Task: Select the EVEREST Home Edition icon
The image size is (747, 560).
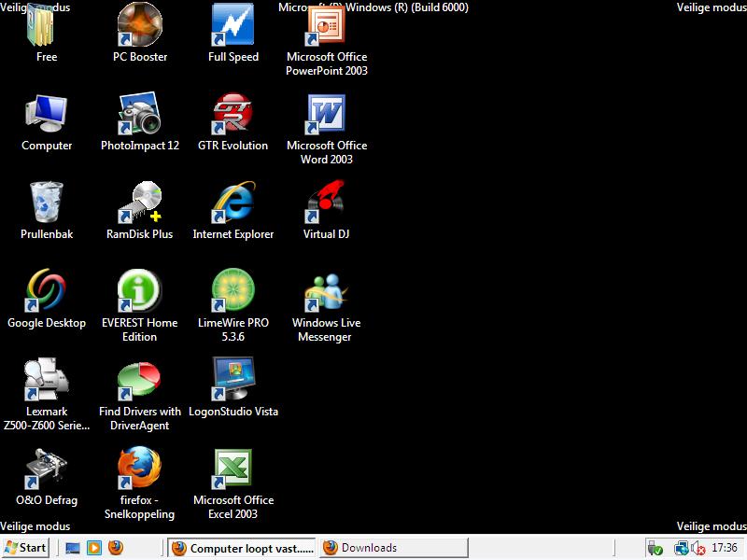Action: [139, 291]
